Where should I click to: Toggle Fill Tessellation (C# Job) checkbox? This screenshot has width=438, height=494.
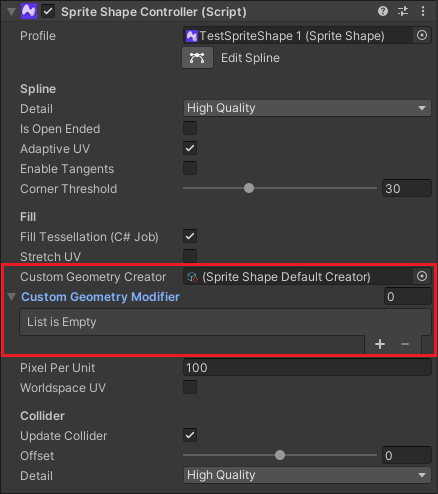190,236
